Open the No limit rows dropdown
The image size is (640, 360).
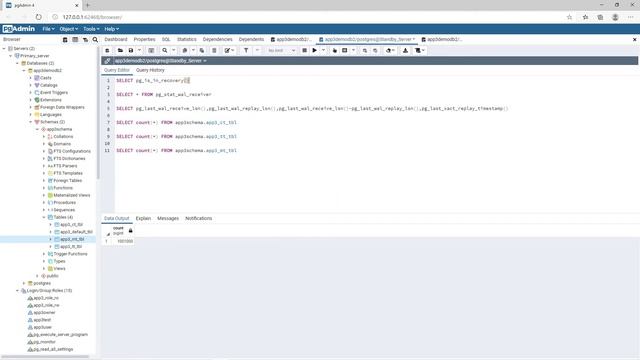click(282, 50)
